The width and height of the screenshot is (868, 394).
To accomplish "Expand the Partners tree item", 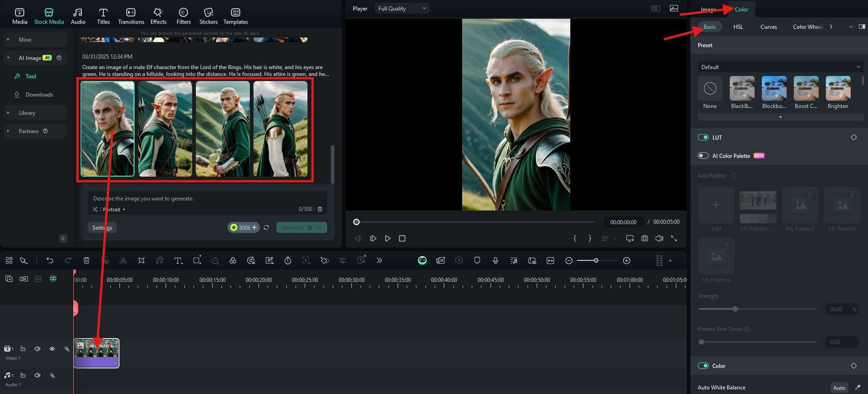I will pyautogui.click(x=8, y=131).
